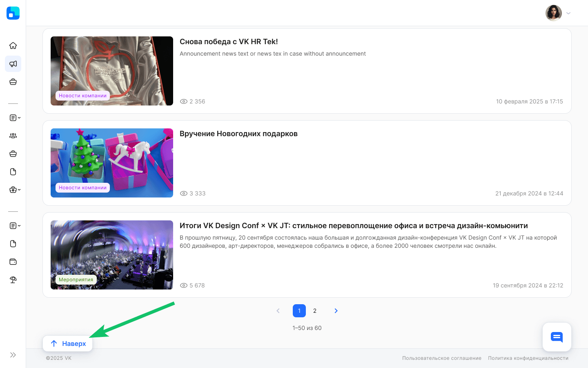
Task: Select page 2 of the news pagination
Action: click(x=315, y=311)
